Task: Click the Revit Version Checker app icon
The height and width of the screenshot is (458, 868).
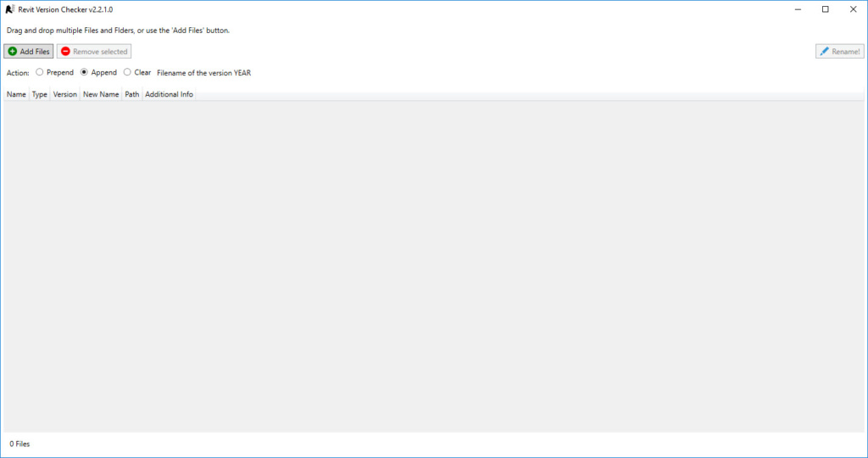Action: 10,9
